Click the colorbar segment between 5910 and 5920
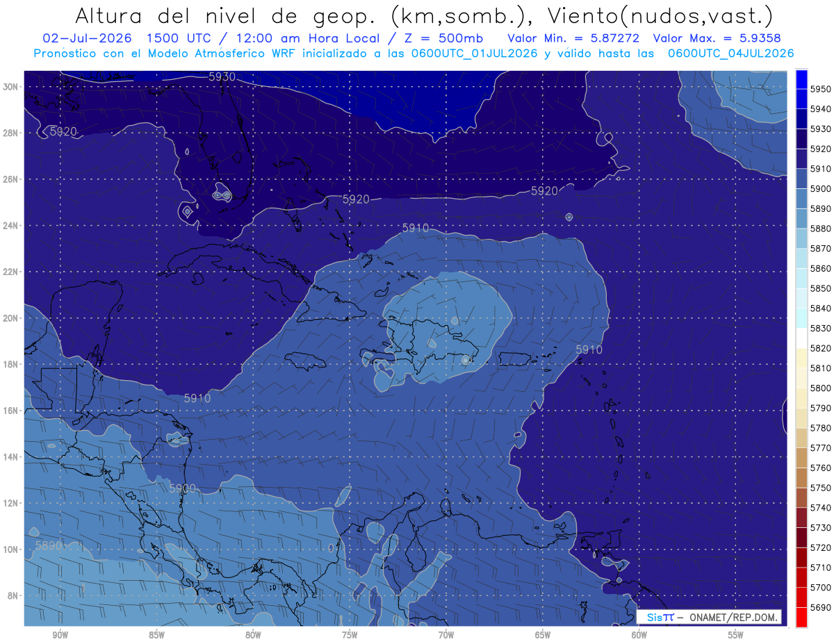This screenshot has width=834, height=644. click(x=801, y=158)
